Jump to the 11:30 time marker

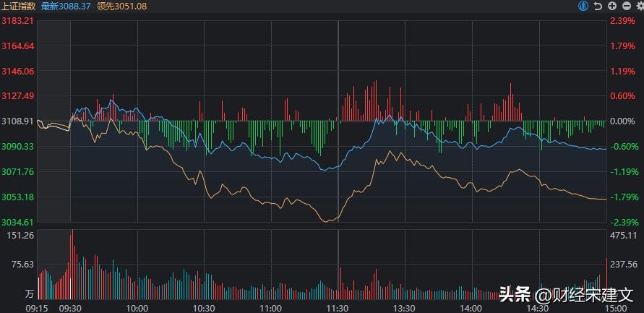[338, 308]
